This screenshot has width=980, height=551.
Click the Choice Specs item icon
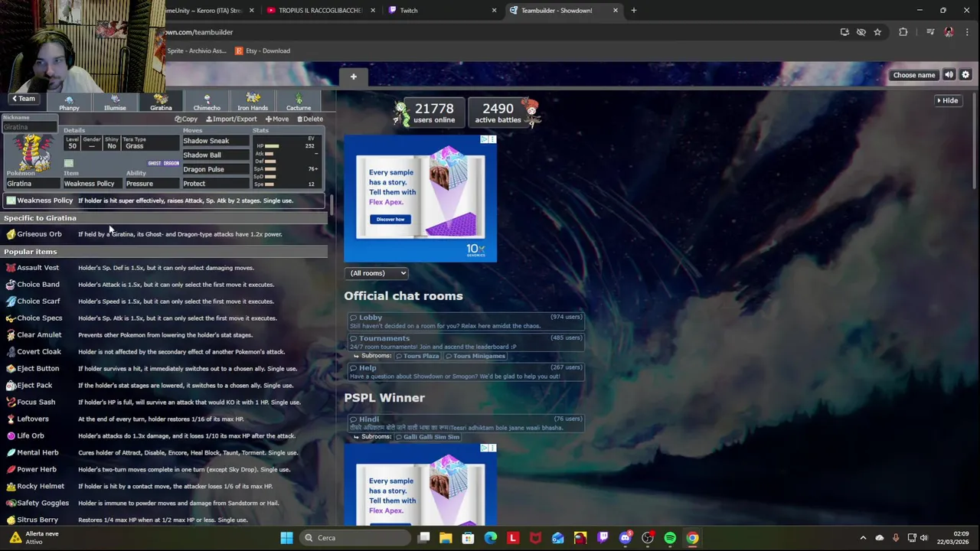[x=10, y=318]
